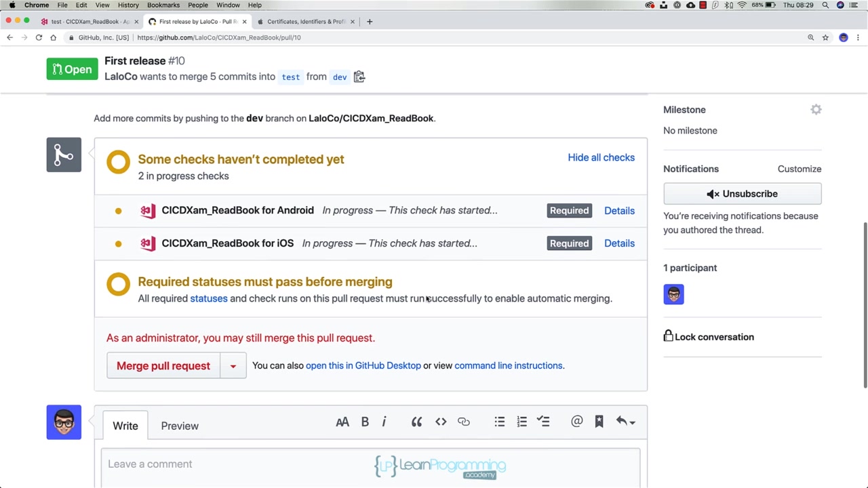
Task: Click the copy branch name icon
Action: coord(359,77)
